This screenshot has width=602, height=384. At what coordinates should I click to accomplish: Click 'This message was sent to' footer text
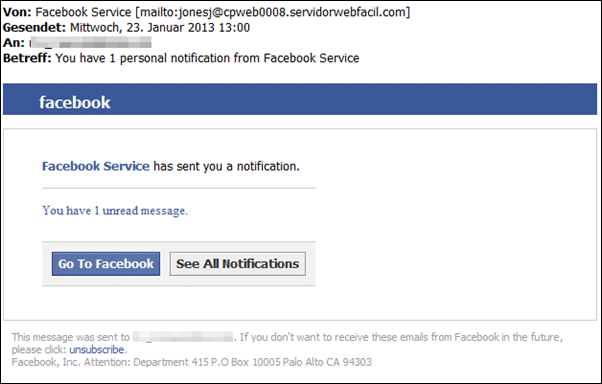[x=71, y=337]
